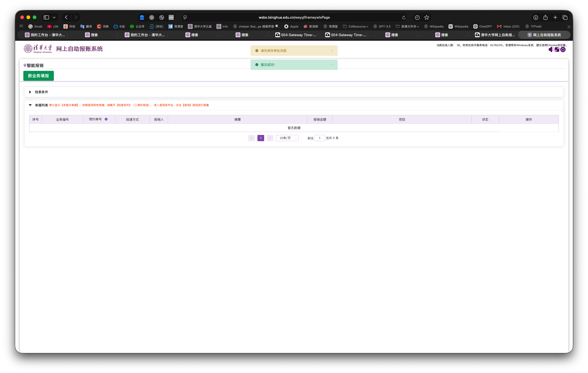Open the zhelper search bookmark
The image size is (588, 373).
pos(256,26)
